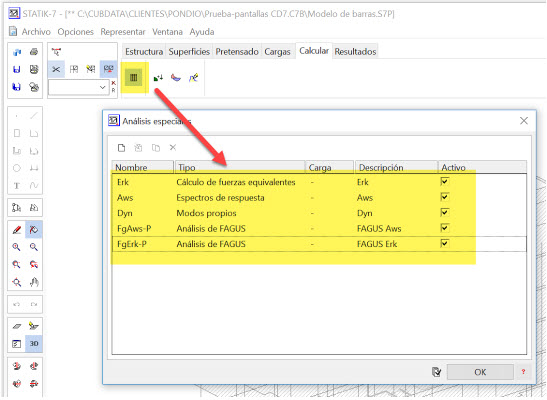Select the 'Espectros de respuesta' cell

pos(220,198)
